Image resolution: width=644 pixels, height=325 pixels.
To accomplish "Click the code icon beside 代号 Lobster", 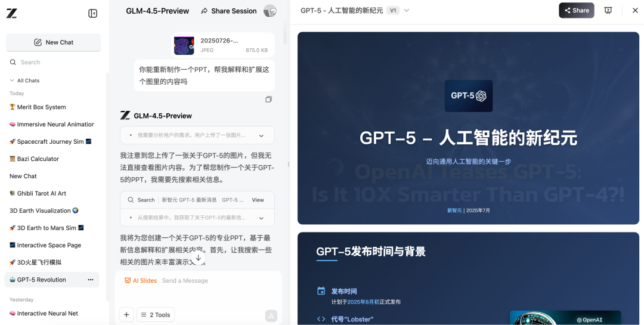I will (x=321, y=319).
